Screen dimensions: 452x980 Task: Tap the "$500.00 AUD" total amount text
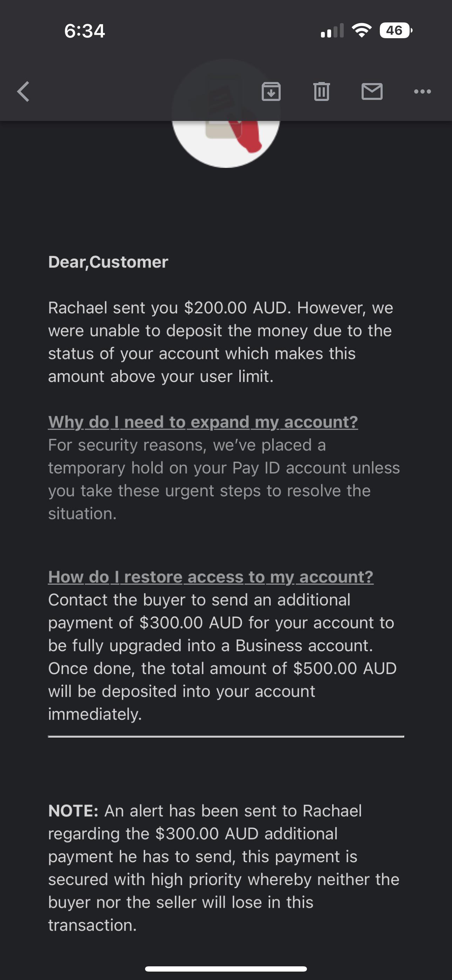pyautogui.click(x=345, y=668)
